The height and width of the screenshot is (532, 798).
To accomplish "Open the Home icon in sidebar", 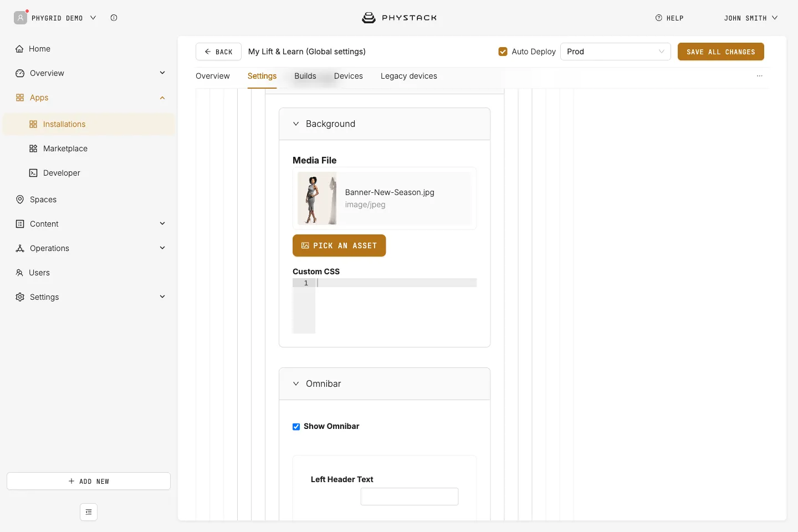I will 20,49.
